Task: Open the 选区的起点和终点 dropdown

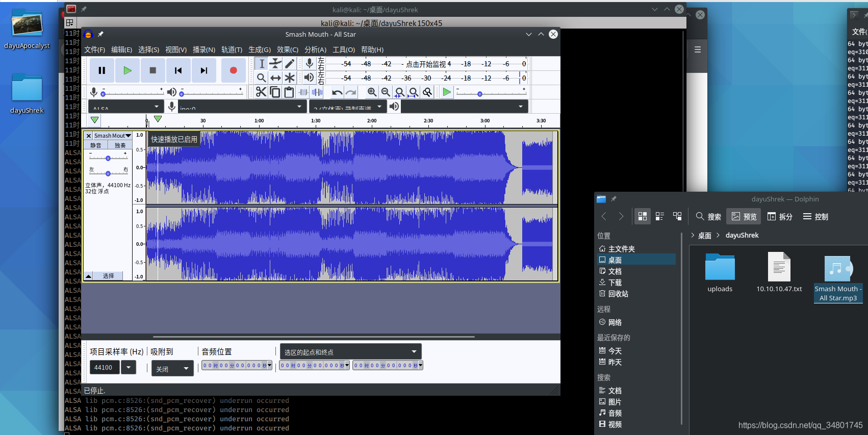Action: pyautogui.click(x=350, y=352)
